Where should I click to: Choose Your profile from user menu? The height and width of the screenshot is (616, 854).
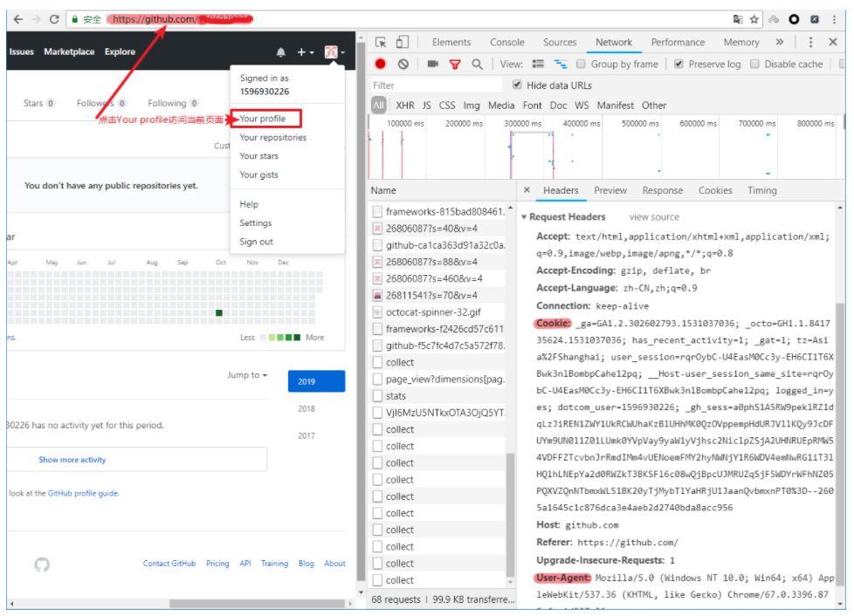[263, 119]
